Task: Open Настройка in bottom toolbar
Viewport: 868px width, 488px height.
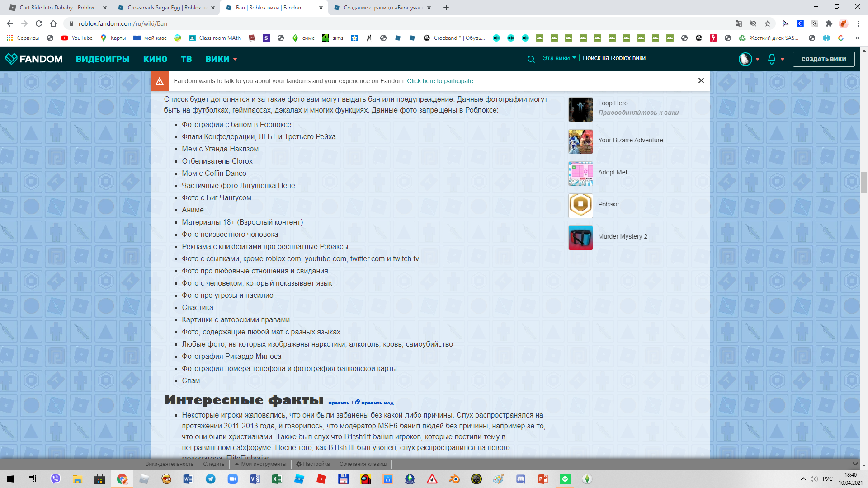Action: pyautogui.click(x=313, y=464)
